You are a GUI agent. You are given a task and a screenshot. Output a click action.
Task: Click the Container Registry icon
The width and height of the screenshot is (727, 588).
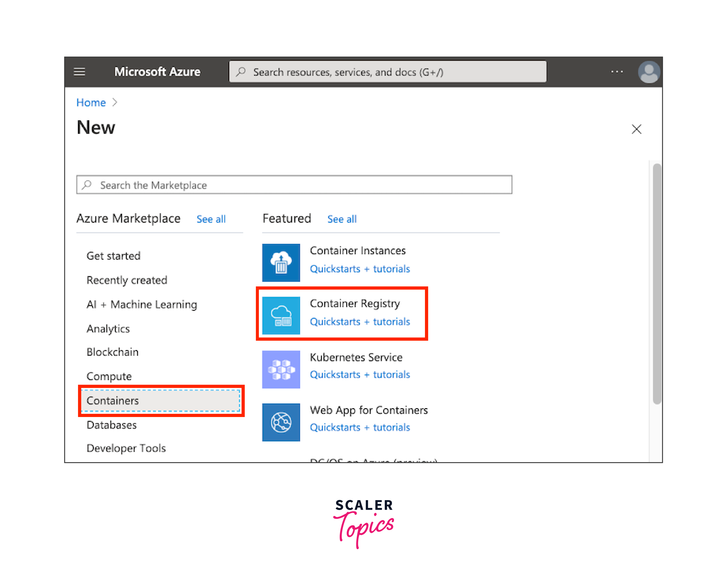(281, 315)
